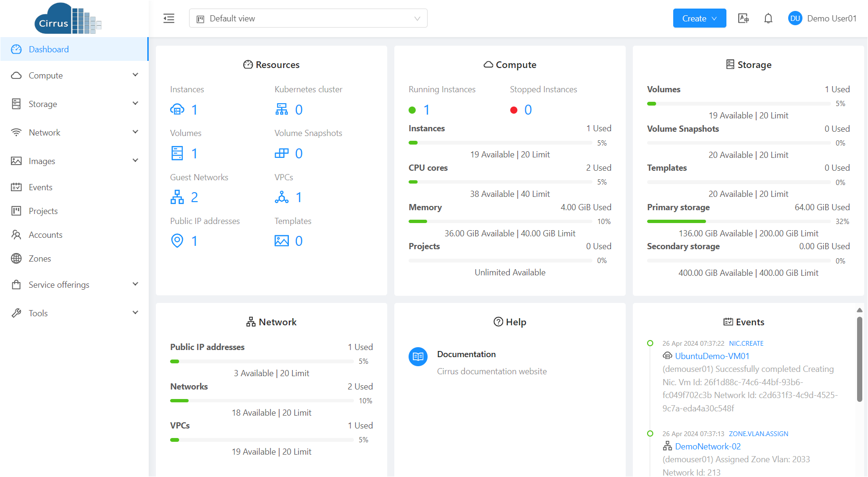This screenshot has width=868, height=477.
Task: Expand the Tools sidebar menu
Action: (75, 313)
